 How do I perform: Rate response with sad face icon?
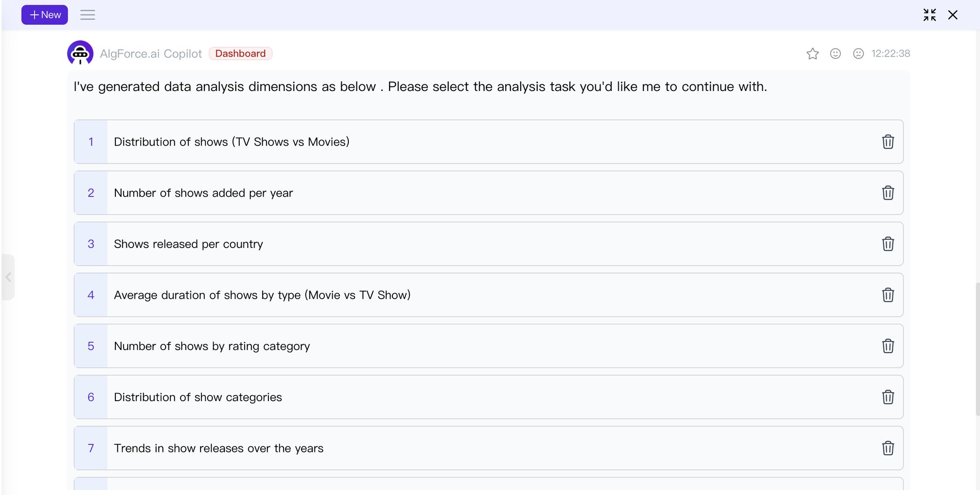858,54
